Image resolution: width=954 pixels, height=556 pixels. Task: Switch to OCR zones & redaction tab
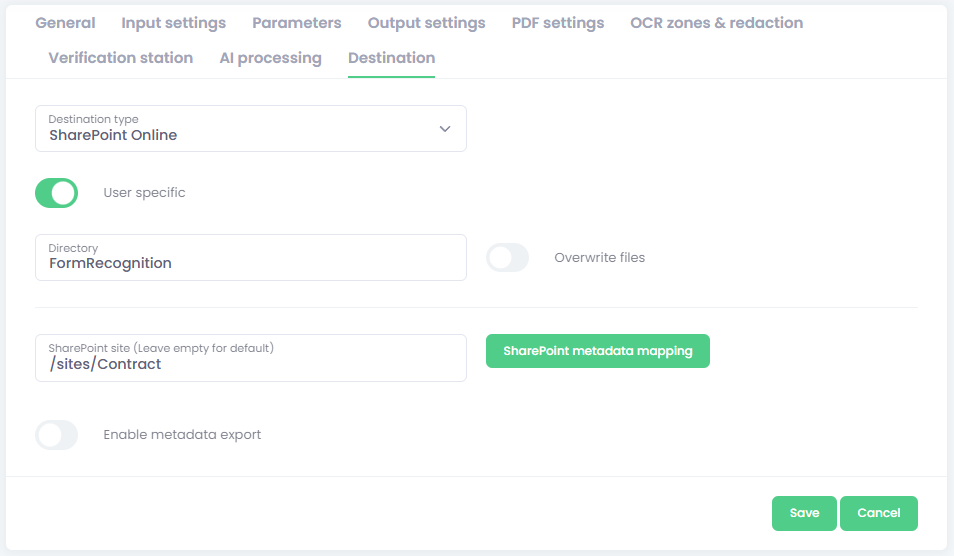click(x=716, y=23)
